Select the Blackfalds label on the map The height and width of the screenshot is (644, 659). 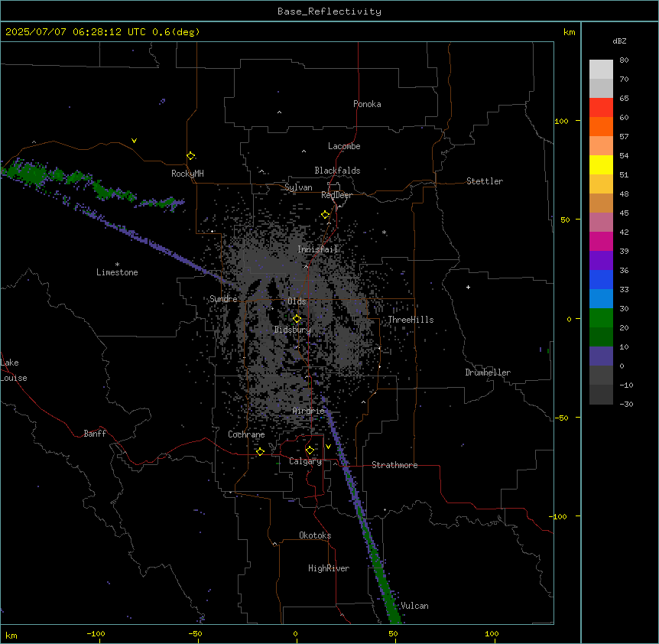click(x=337, y=171)
